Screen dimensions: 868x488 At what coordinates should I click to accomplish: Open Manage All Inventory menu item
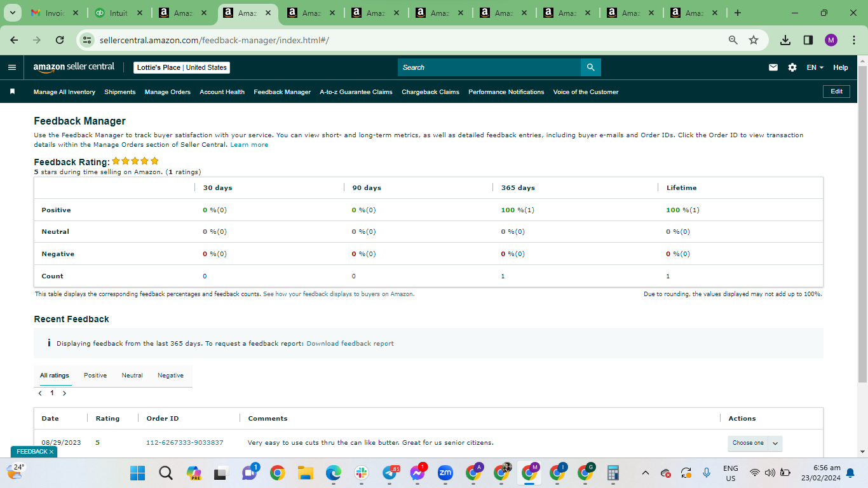(64, 92)
